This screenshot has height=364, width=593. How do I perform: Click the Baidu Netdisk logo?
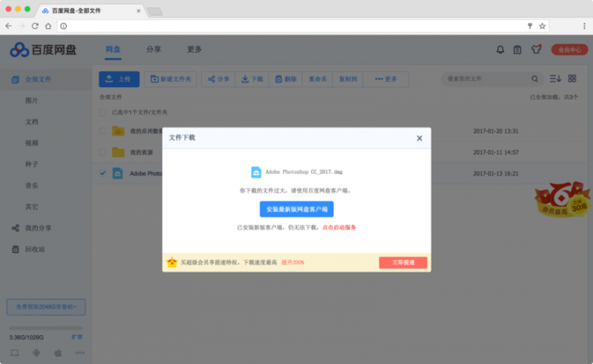43,49
